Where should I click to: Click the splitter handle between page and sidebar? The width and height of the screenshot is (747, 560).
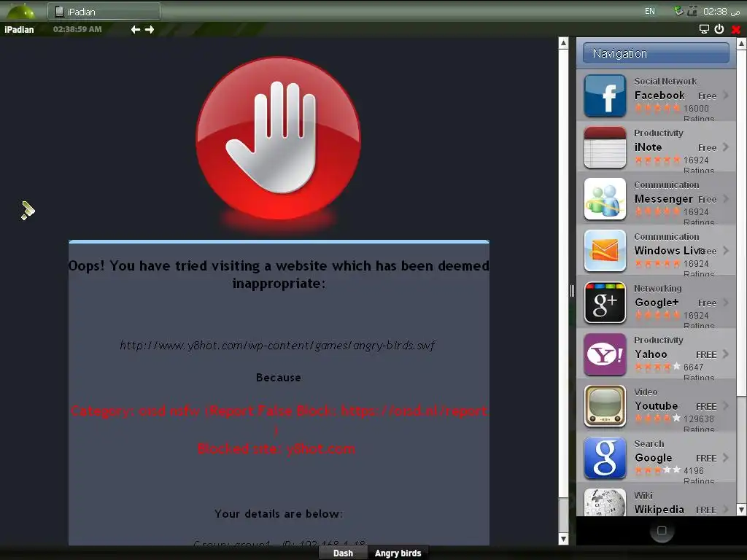pyautogui.click(x=572, y=290)
